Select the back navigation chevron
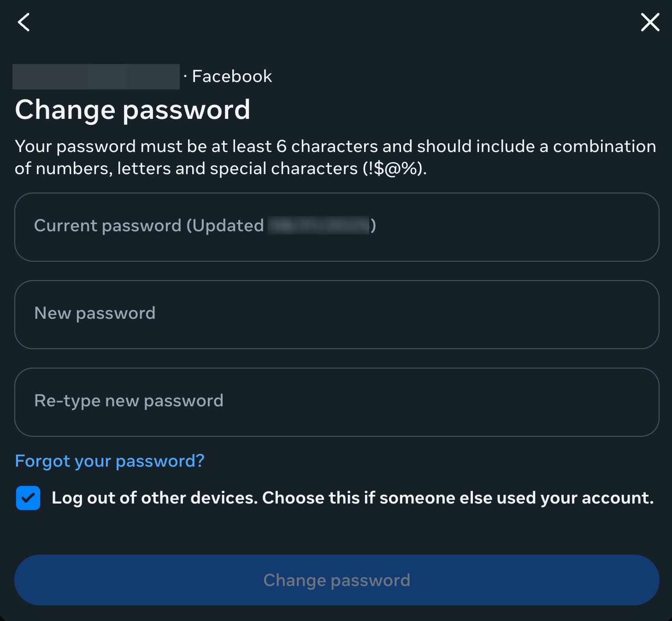The width and height of the screenshot is (672, 621). click(24, 22)
